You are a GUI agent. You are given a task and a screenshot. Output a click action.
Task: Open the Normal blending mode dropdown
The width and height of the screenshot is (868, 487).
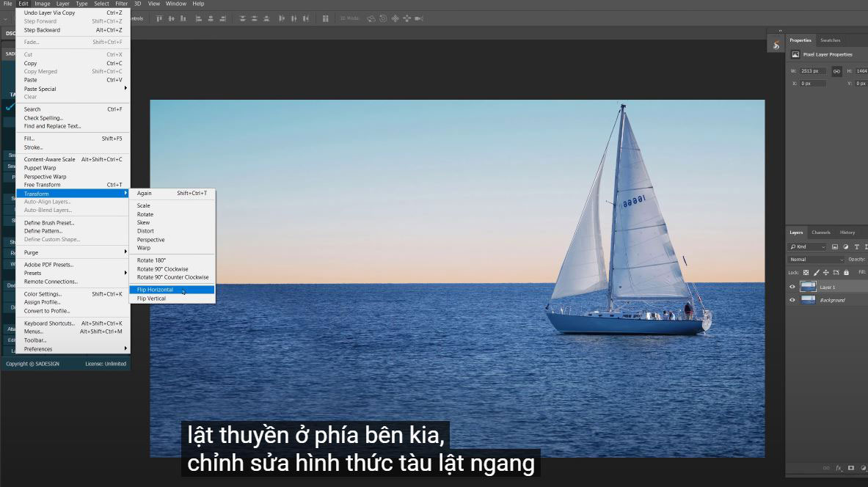point(816,260)
